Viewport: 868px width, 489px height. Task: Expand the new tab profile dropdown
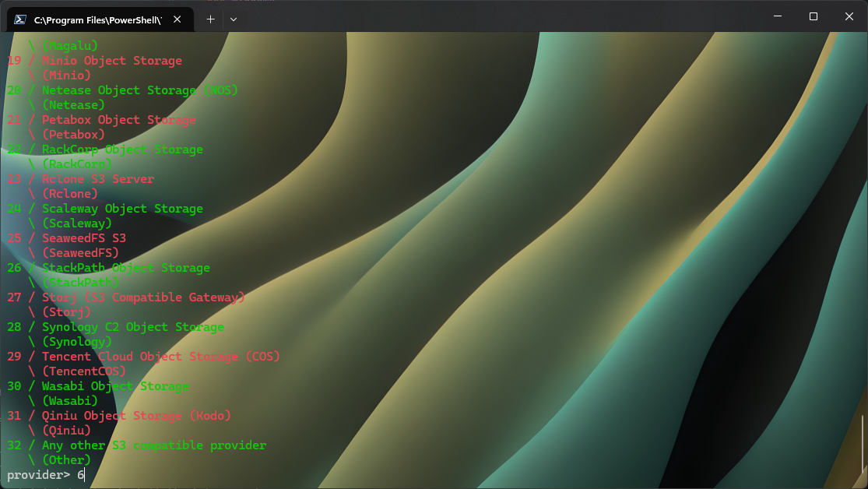234,19
